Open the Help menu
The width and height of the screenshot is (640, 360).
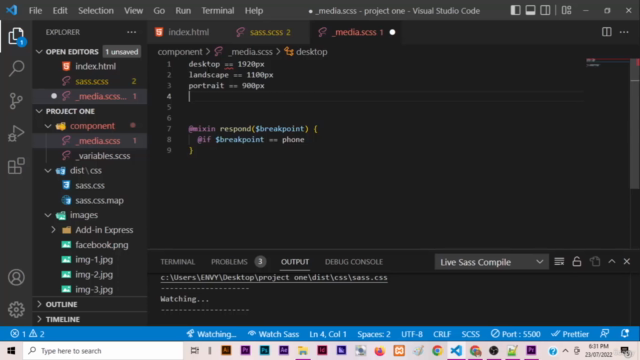pyautogui.click(x=253, y=11)
